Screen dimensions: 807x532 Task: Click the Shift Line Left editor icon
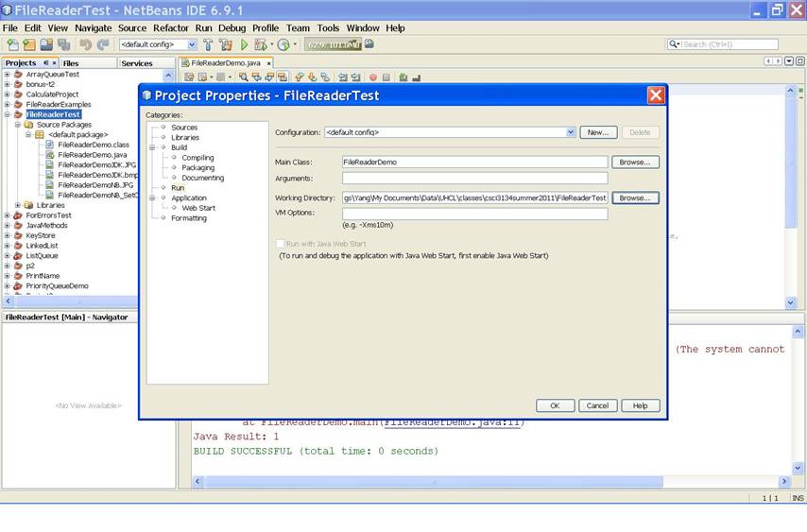(343, 77)
